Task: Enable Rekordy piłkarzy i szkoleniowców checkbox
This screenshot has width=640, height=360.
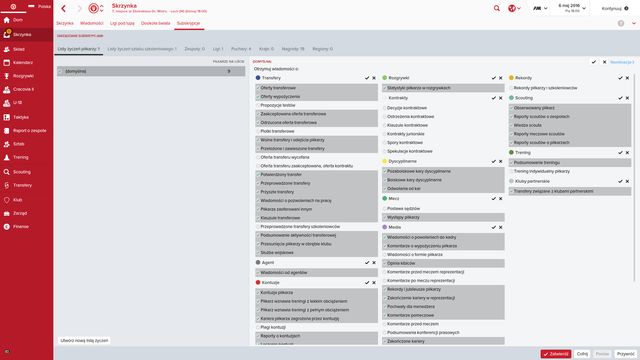Action: pos(511,88)
